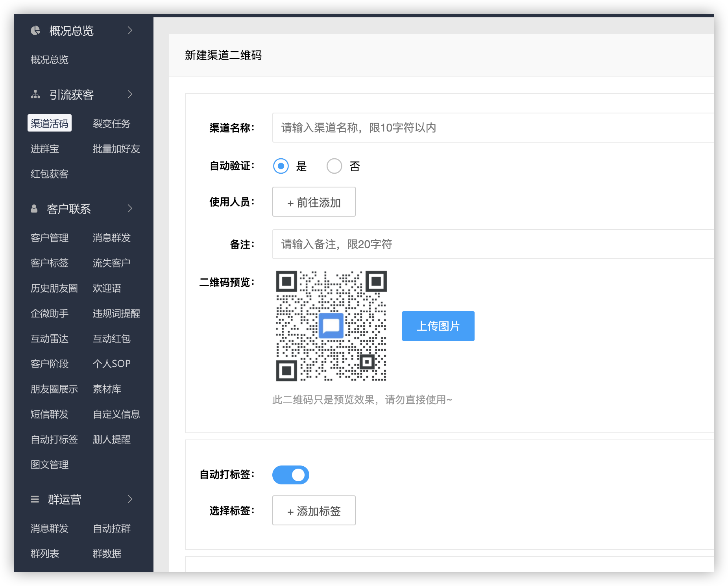Select 是 for 自动验证
This screenshot has width=728, height=586.
tap(281, 166)
